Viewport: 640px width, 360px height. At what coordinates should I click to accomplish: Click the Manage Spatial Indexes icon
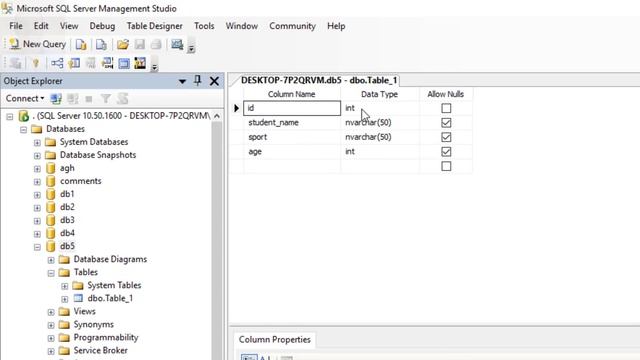tap(140, 63)
